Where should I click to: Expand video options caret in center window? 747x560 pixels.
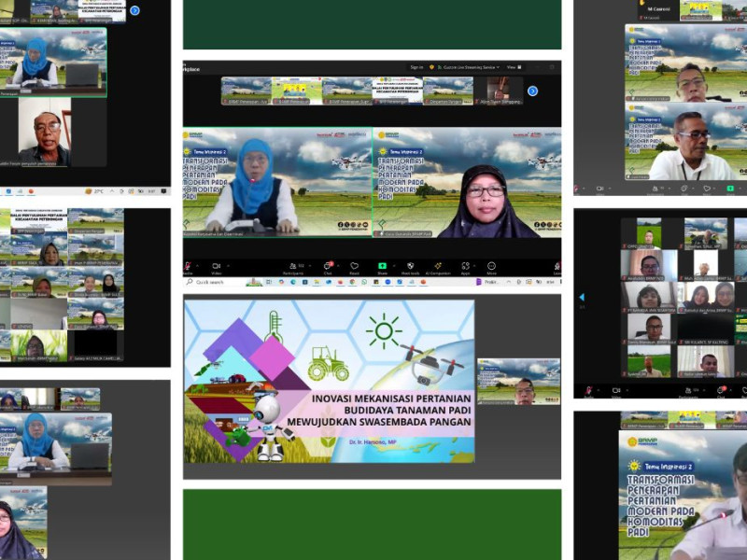pos(227,265)
